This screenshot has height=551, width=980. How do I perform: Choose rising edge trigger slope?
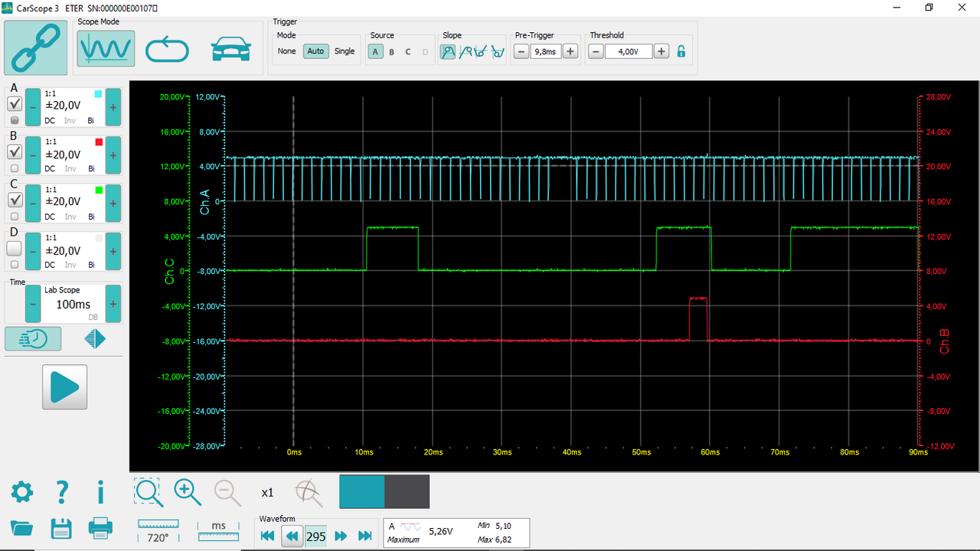click(448, 52)
